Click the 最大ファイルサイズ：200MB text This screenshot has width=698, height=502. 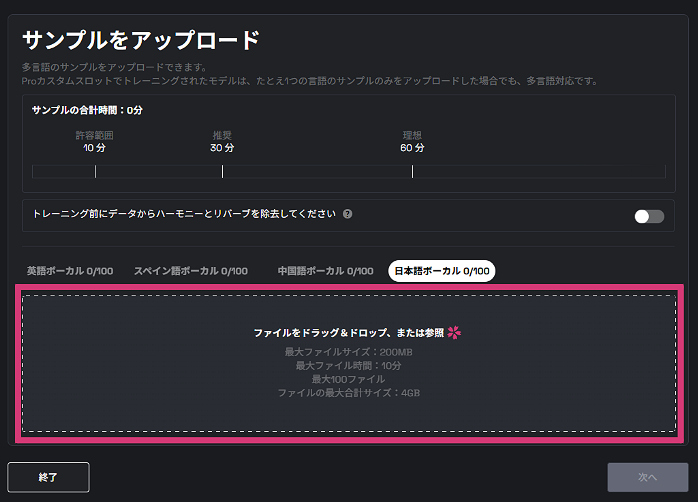click(x=348, y=352)
